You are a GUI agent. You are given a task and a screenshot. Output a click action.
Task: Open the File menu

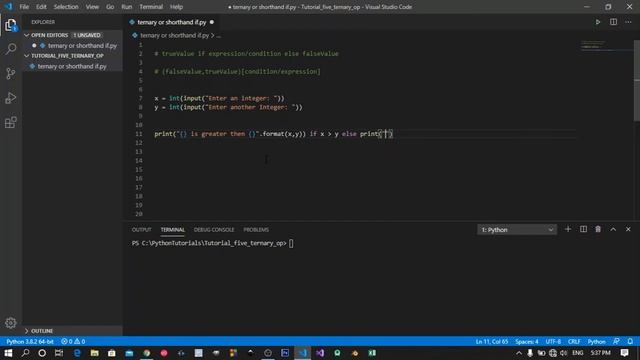pos(24,7)
